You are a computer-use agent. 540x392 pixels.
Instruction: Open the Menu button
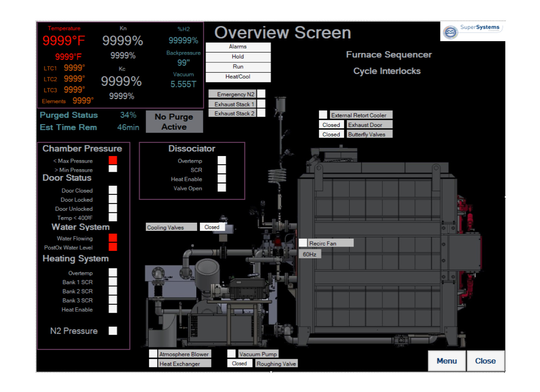click(447, 361)
